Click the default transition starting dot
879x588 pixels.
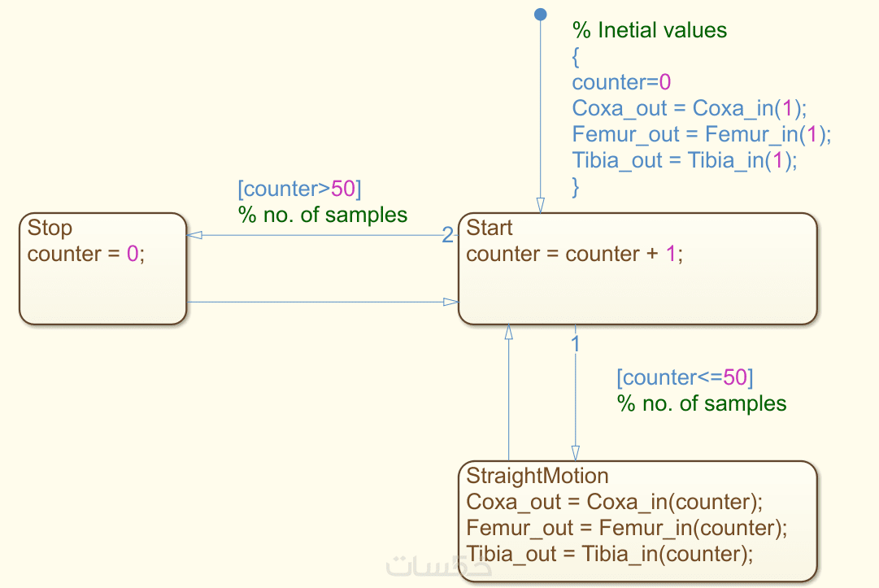click(539, 14)
